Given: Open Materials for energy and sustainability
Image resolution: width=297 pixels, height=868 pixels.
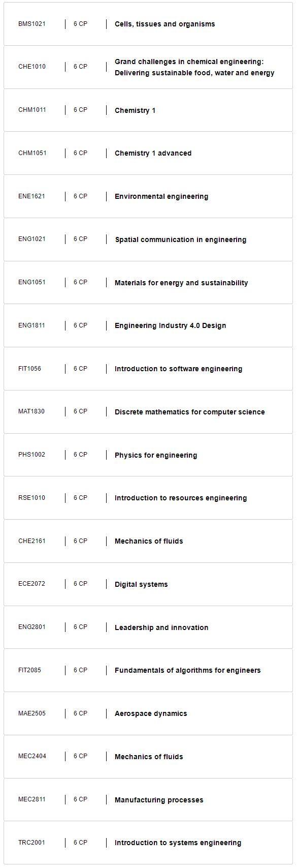Looking at the screenshot, I should [148, 283].
